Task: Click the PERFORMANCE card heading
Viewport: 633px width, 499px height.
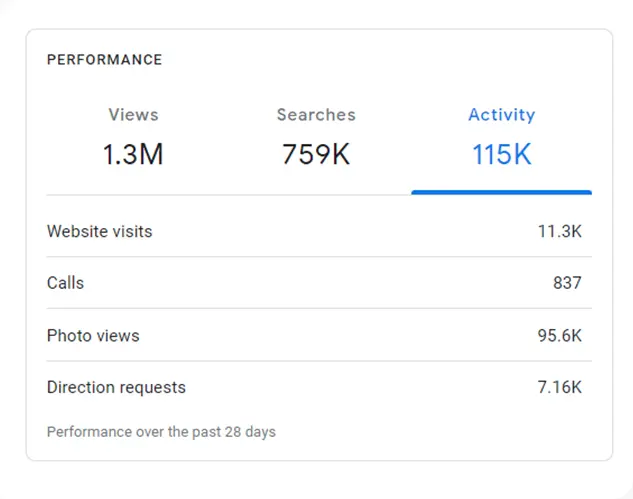Action: tap(104, 60)
